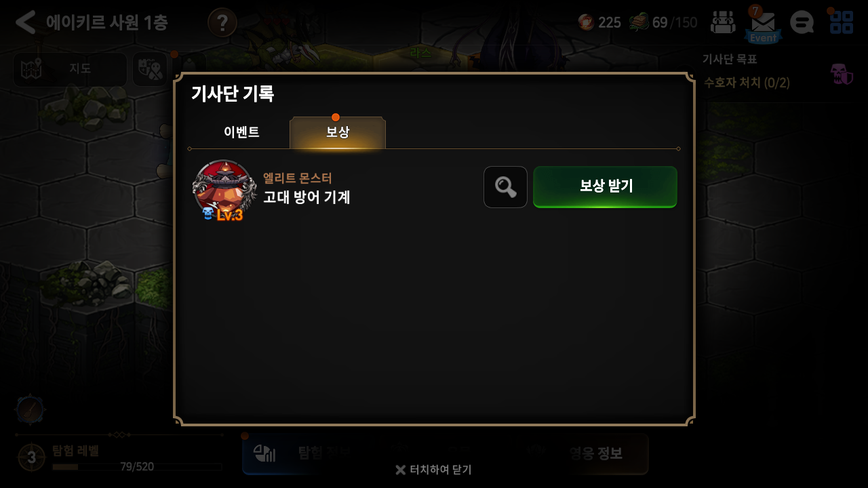Tap the purple skull guardian objective icon
This screenshot has height=488, width=868.
(842, 74)
